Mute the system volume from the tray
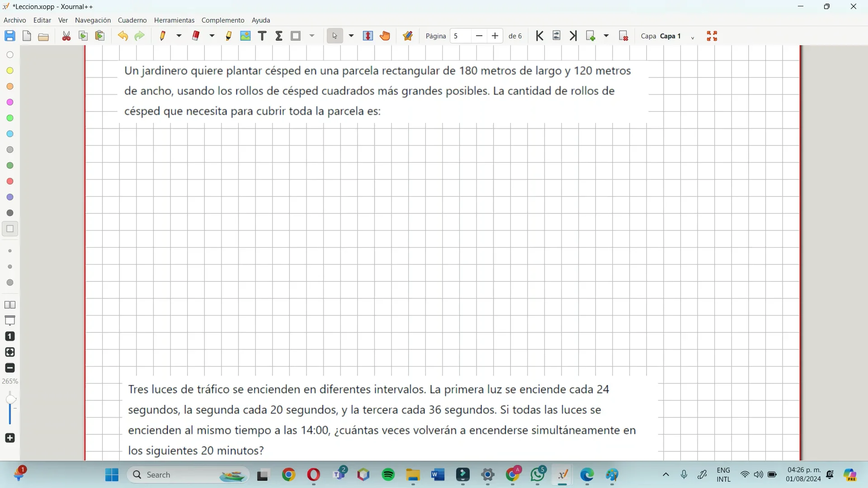The width and height of the screenshot is (868, 488). click(x=759, y=475)
